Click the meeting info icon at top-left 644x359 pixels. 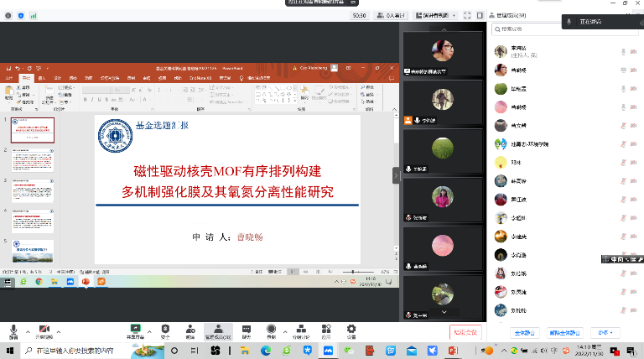coord(9,15)
